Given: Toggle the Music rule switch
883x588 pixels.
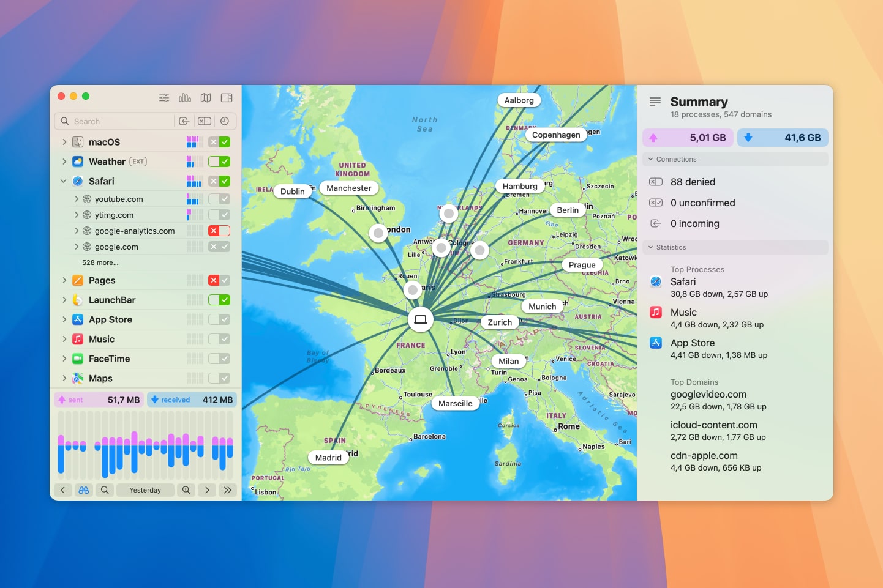Looking at the screenshot, I should click(219, 339).
